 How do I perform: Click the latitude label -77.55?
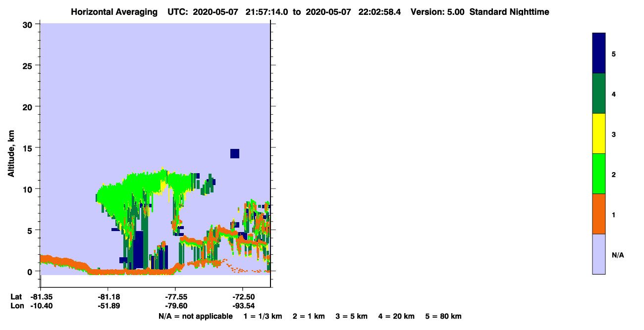click(x=175, y=297)
